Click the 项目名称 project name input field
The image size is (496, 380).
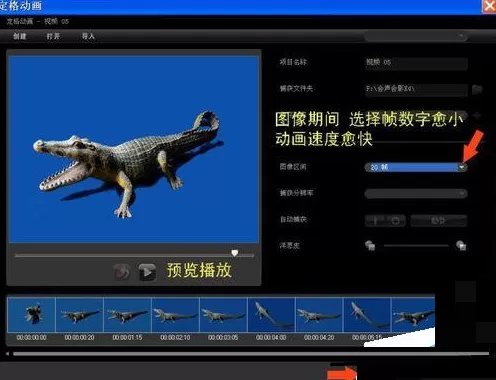tap(416, 63)
